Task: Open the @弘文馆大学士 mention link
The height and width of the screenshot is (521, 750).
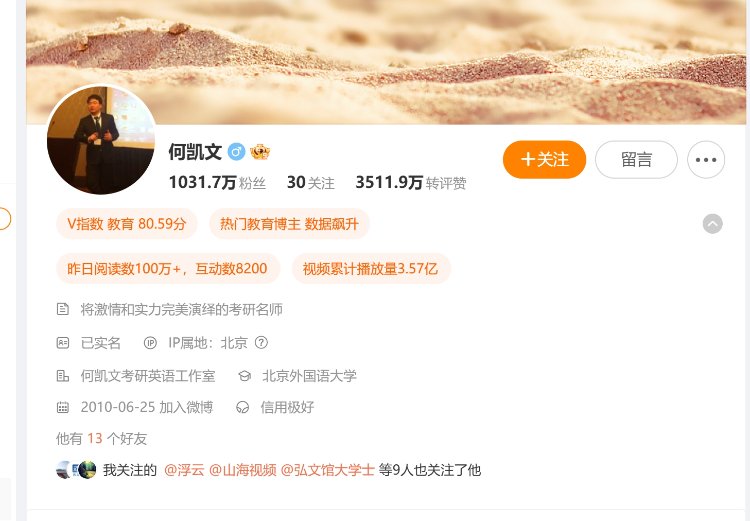Action: [x=327, y=470]
